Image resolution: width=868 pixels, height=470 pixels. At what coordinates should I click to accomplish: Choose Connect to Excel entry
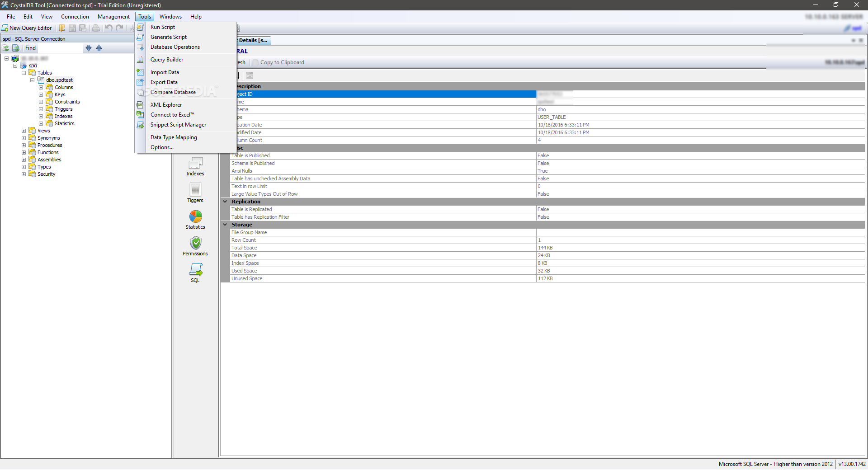pyautogui.click(x=186, y=115)
